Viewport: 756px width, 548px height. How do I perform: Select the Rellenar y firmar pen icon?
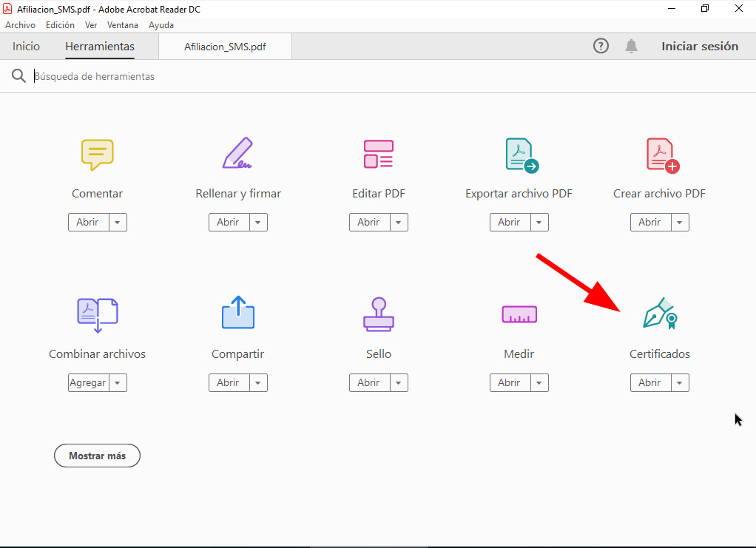point(237,153)
